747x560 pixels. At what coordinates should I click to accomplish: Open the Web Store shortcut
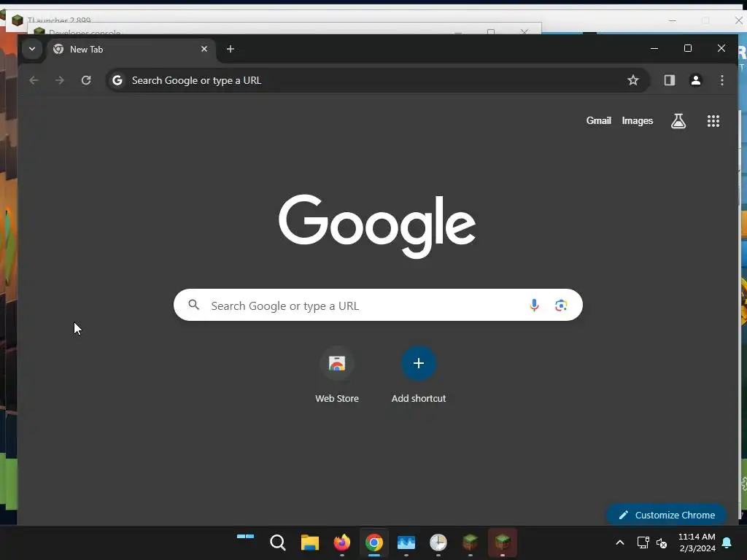pos(337,376)
